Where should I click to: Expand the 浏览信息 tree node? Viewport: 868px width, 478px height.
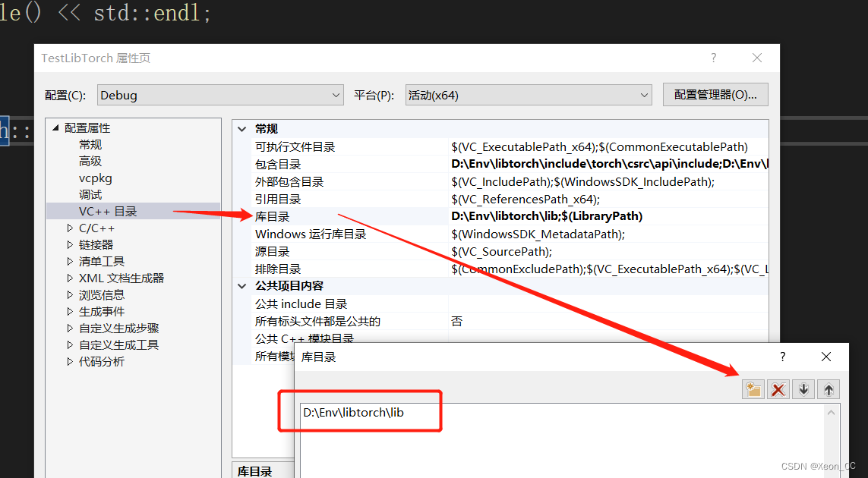point(70,295)
